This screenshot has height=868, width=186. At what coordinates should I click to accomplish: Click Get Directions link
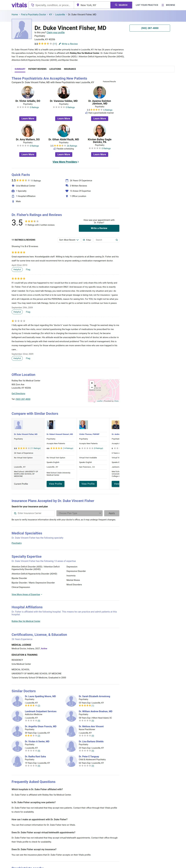tap(18, 393)
